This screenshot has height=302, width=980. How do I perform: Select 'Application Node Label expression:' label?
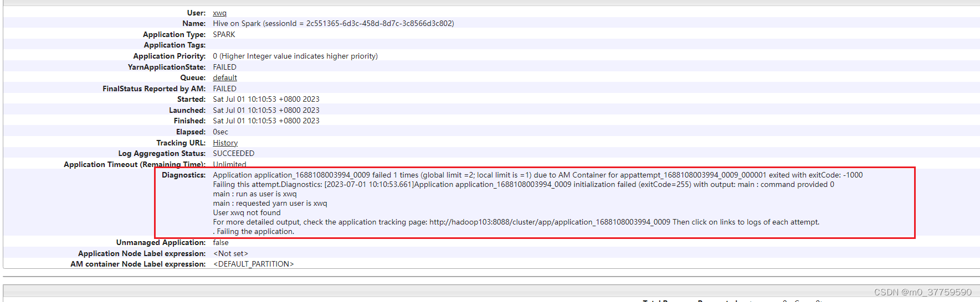pyautogui.click(x=142, y=254)
